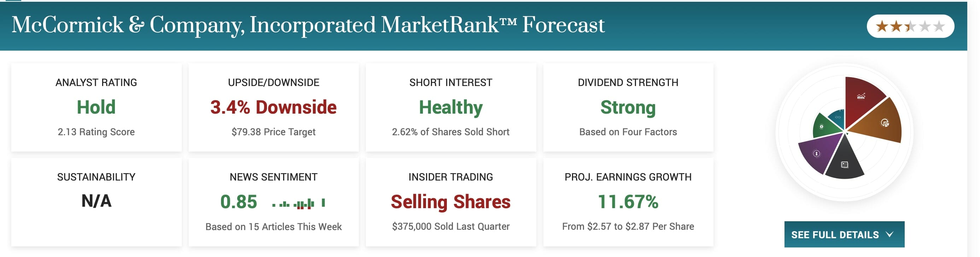Open the Insider Trading Selling Shares card
This screenshot has height=257, width=980.
pos(450,202)
